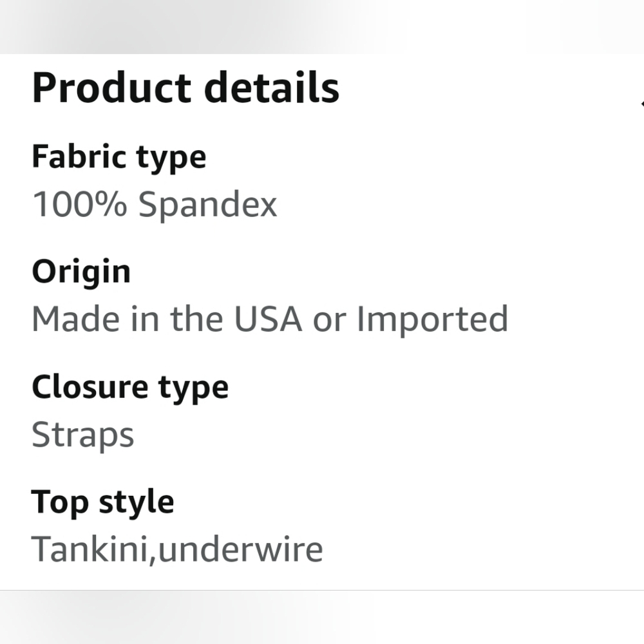Click the Straps closure value
Screen dimensions: 644x644
(83, 435)
